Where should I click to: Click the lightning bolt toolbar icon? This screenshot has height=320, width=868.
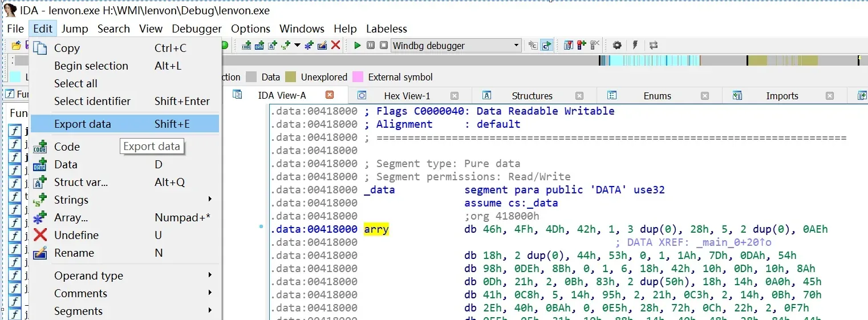pos(635,45)
